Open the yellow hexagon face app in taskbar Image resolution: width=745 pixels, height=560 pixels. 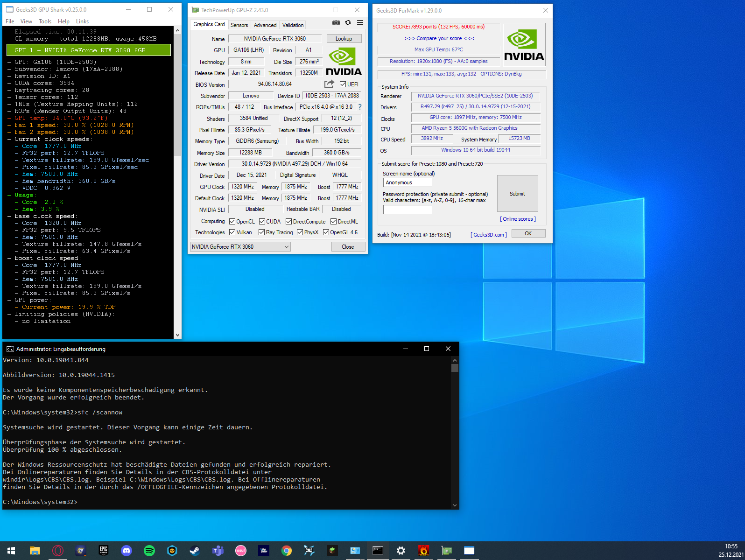[172, 551]
